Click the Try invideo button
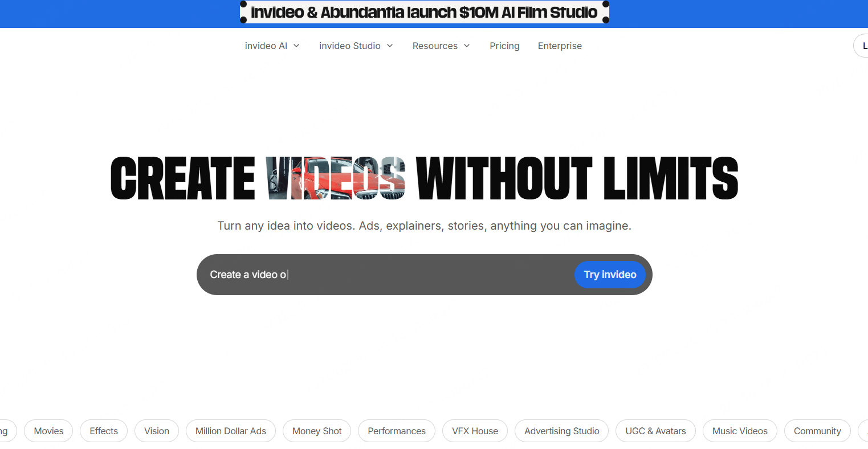 click(610, 274)
